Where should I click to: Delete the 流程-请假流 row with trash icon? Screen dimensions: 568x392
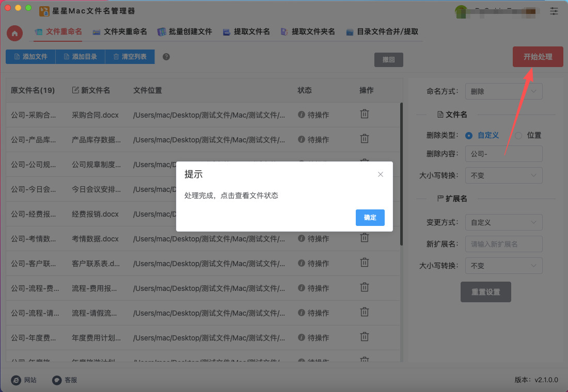pyautogui.click(x=365, y=312)
